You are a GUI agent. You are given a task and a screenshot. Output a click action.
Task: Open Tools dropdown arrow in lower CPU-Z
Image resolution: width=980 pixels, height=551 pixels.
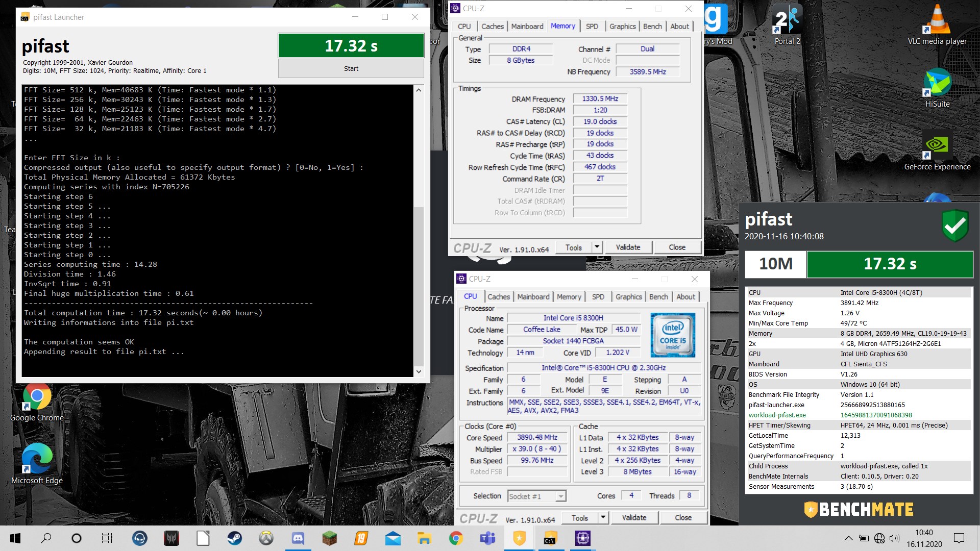click(x=603, y=517)
